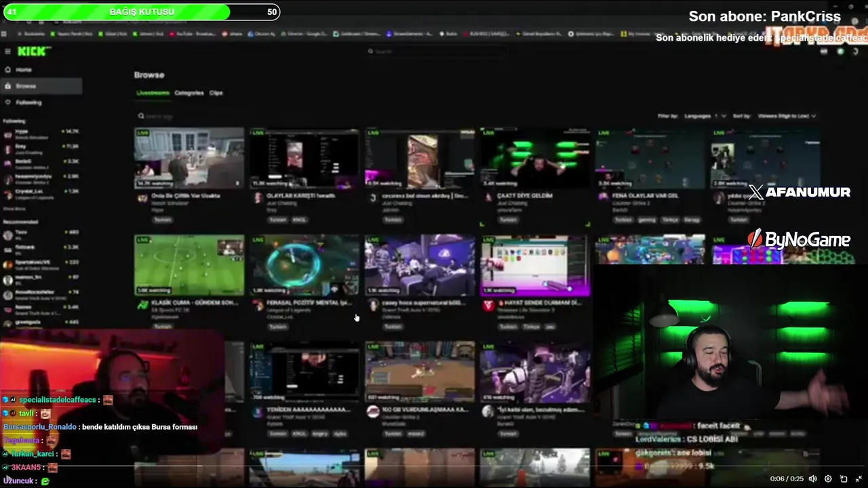868x488 pixels.
Task: Click the green KICK logo
Action: 32,52
